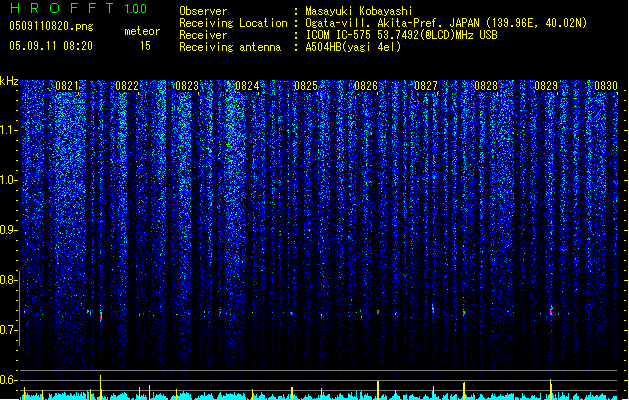The image size is (629, 400).
Task: Click the file name 0509110820.png
Action: coord(51,26)
